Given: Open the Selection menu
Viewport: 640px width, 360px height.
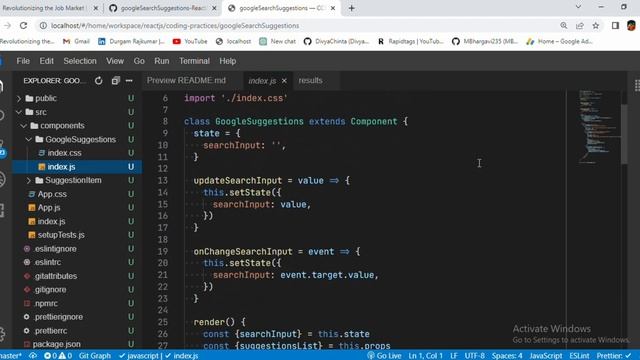Looking at the screenshot, I should click(x=80, y=61).
